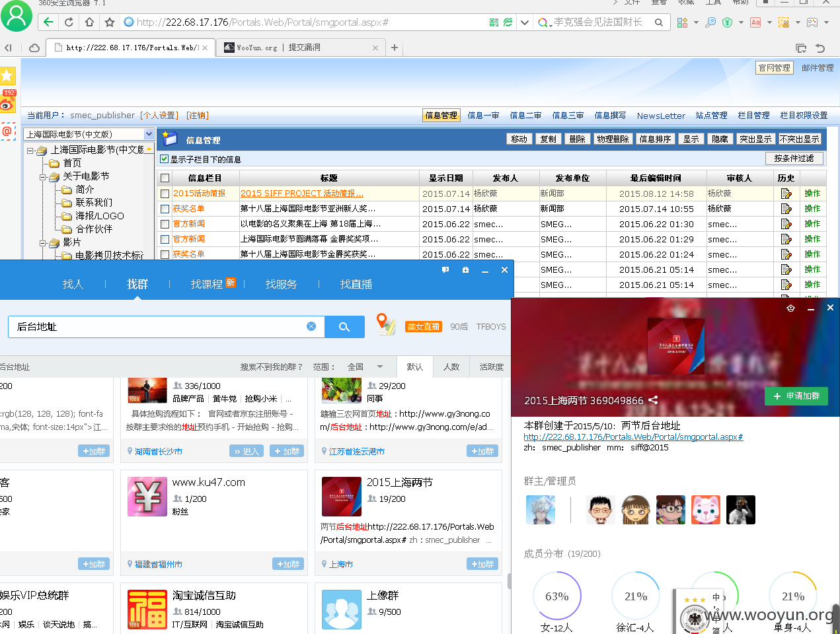Toggle 显示子栏目下的信息 checkbox
The image size is (840, 634).
tap(165, 159)
